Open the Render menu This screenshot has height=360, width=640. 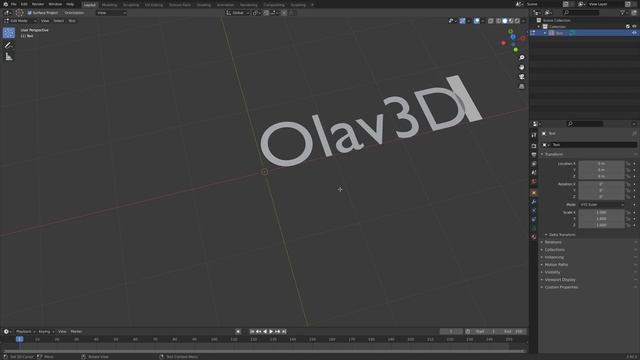point(38,4)
